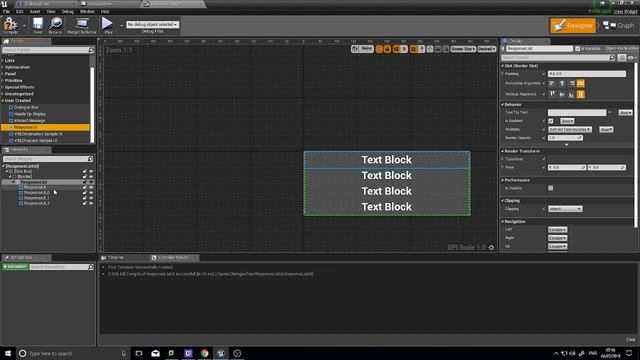
Task: Click the Palette search field
Action: pos(48,50)
